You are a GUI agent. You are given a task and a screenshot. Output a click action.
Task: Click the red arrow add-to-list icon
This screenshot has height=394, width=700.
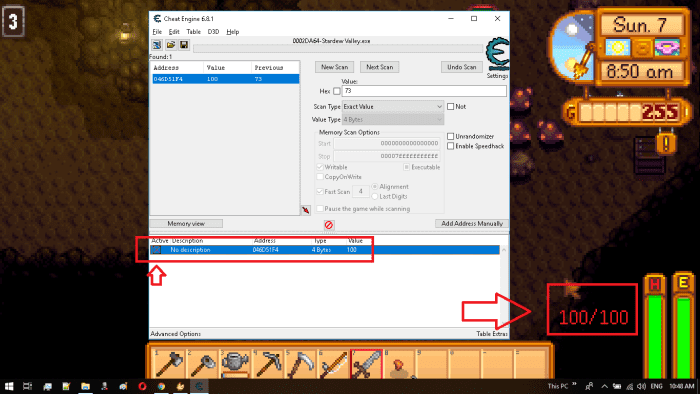tap(306, 210)
